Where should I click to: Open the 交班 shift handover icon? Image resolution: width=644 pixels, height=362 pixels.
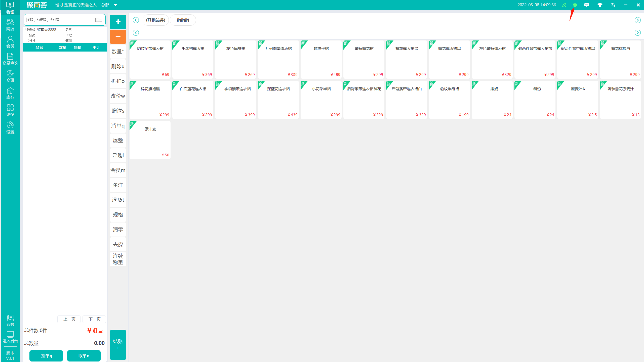(x=10, y=76)
